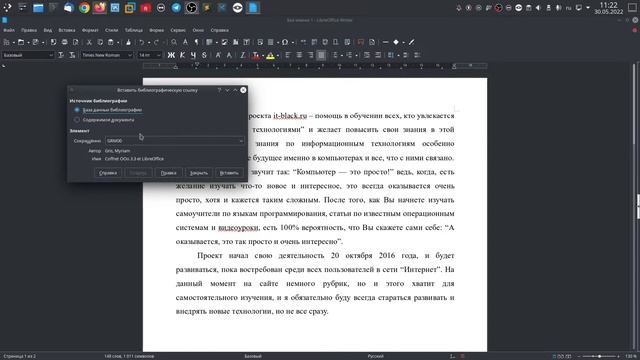Open the Файл menu
Image resolution: width=640 pixels, height=360 pixels.
pyautogui.click(x=9, y=30)
